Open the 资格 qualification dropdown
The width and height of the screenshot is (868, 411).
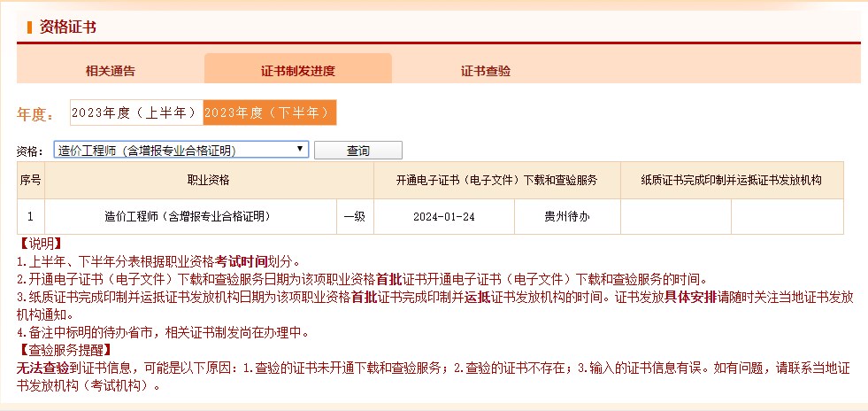pos(181,151)
